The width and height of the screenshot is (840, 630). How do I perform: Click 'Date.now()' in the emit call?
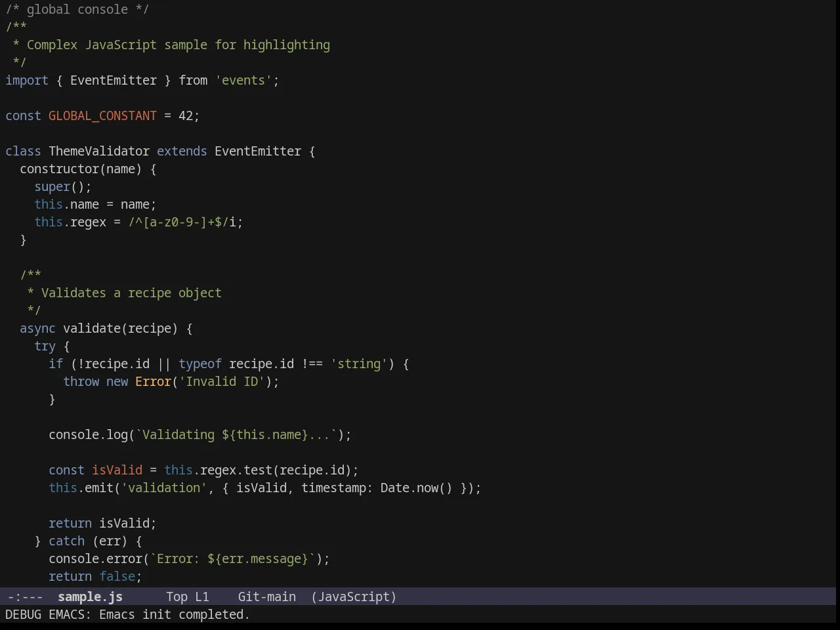click(x=417, y=488)
